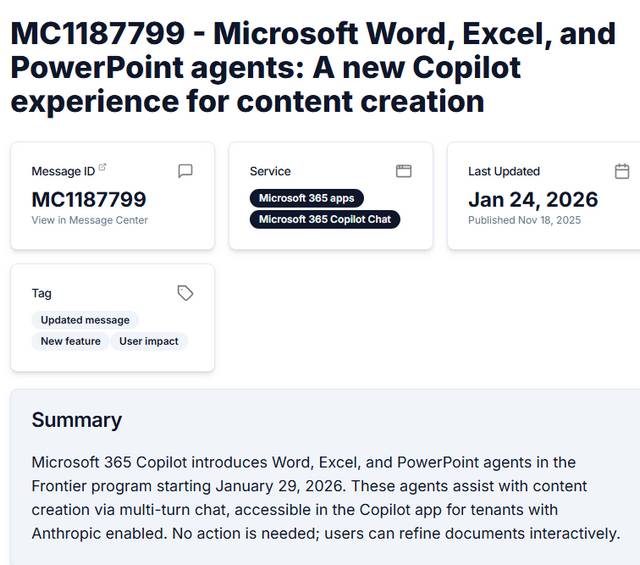The image size is (640, 565).
Task: Select the Microsoft 365 apps service badge
Action: (306, 198)
